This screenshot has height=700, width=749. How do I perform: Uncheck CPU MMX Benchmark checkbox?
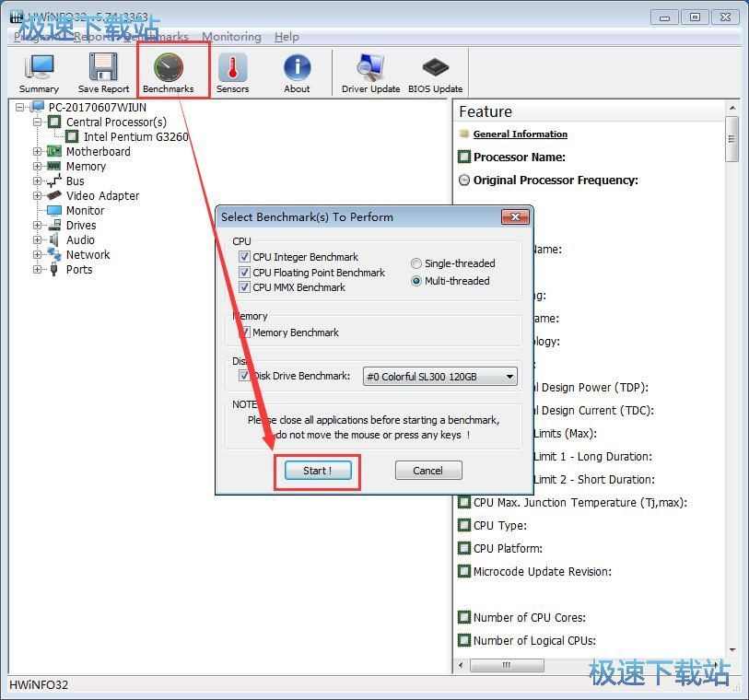tap(244, 287)
